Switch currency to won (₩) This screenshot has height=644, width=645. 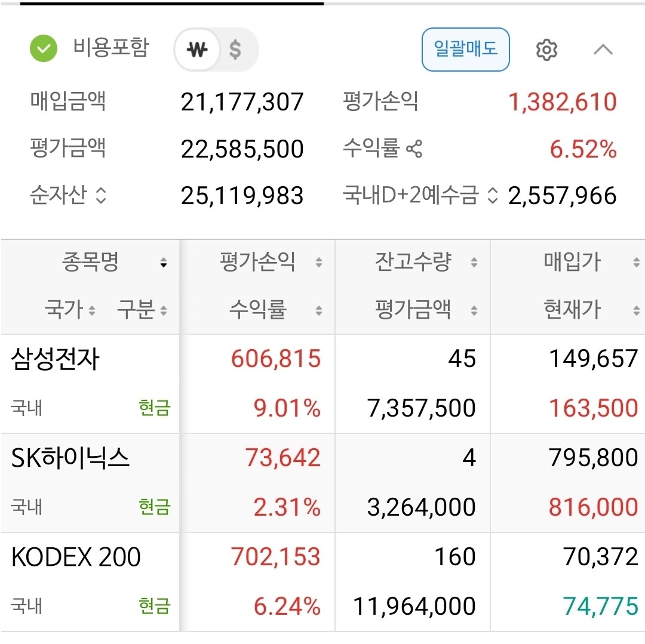pyautogui.click(x=197, y=50)
